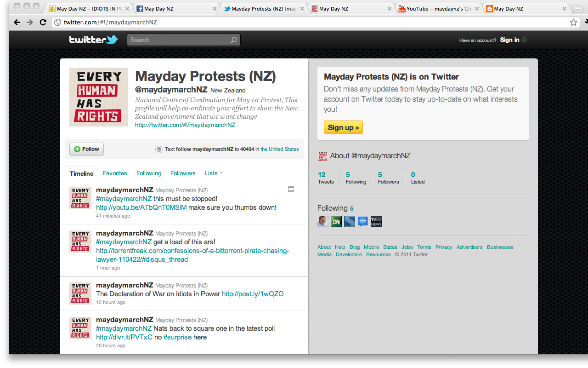Click the search magnifier icon
Screen dimensions: 588x368
(234, 40)
